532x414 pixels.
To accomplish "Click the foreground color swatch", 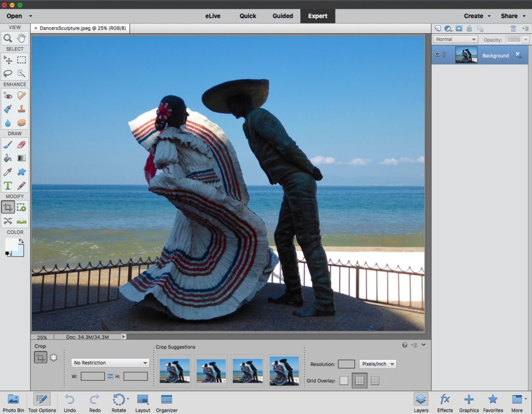I will [11, 244].
